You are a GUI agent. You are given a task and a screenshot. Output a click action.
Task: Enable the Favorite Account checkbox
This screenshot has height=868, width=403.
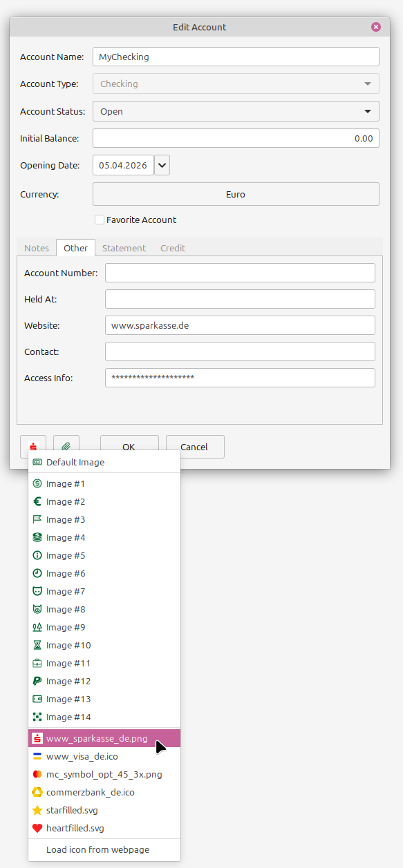click(100, 219)
